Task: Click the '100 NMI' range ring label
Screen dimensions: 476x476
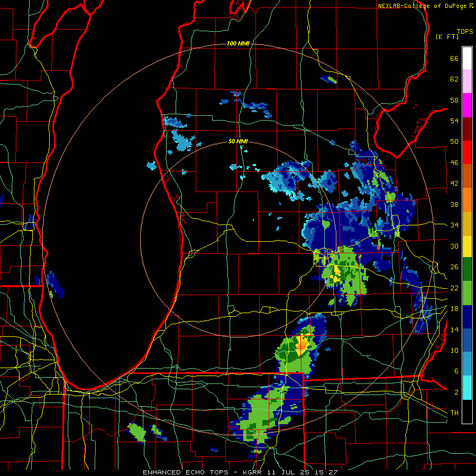Action: tap(238, 44)
